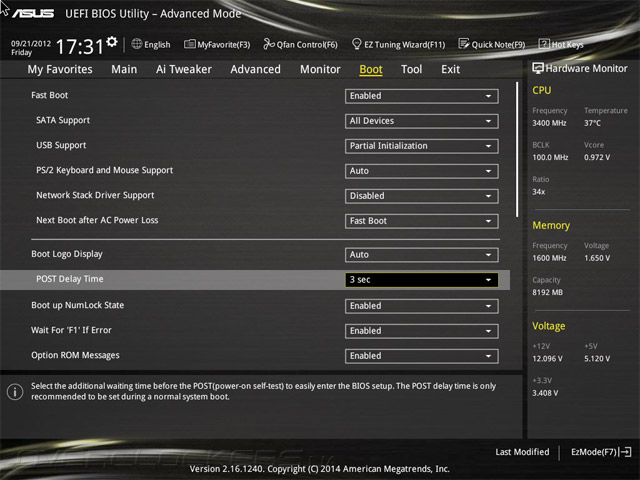Open Quick Note(F9)
Image resolution: width=640 pixels, height=480 pixels.
tap(492, 44)
